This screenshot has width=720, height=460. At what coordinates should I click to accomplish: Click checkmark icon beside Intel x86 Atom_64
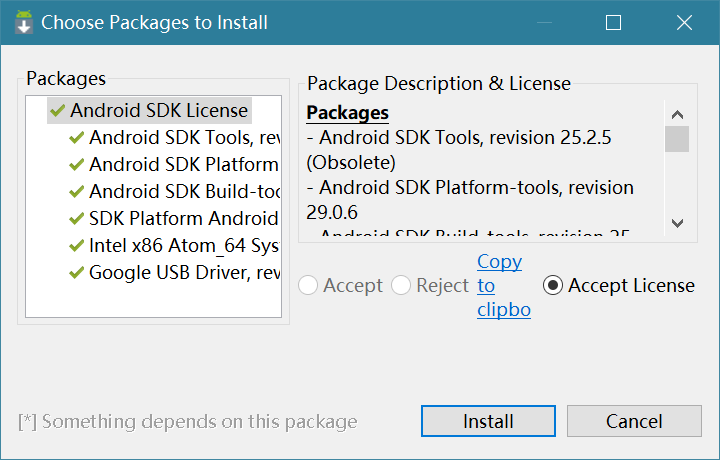76,246
